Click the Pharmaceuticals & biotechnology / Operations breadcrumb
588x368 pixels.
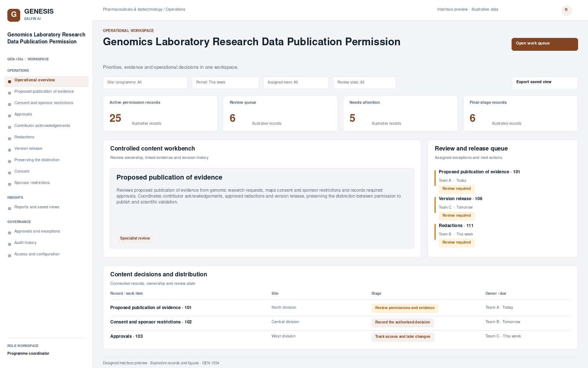tap(144, 10)
